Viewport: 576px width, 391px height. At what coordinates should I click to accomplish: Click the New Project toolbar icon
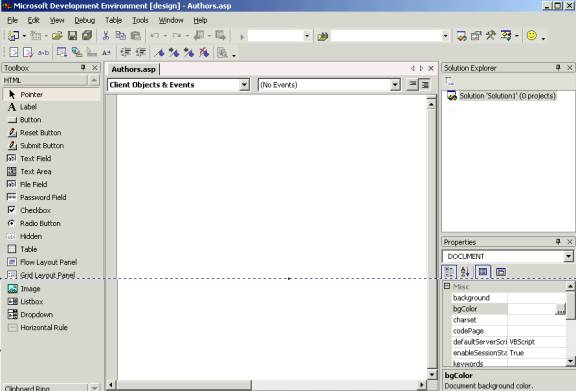(14, 36)
